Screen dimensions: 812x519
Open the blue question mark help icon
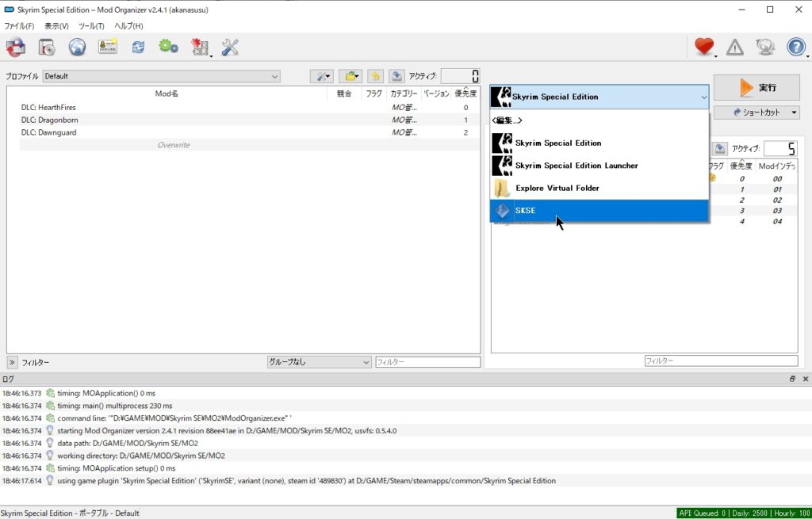(x=796, y=48)
